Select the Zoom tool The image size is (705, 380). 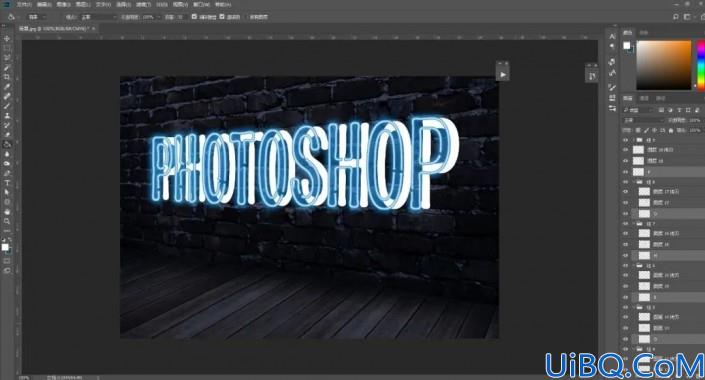pyautogui.click(x=7, y=221)
